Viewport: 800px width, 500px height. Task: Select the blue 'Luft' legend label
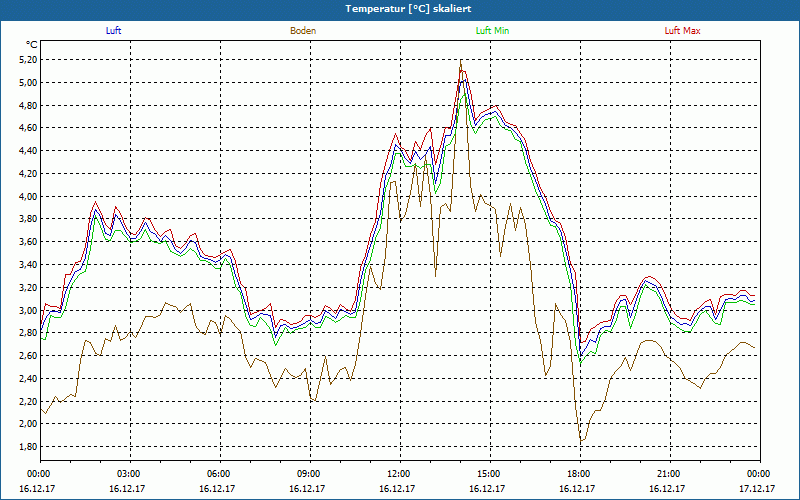coord(113,31)
